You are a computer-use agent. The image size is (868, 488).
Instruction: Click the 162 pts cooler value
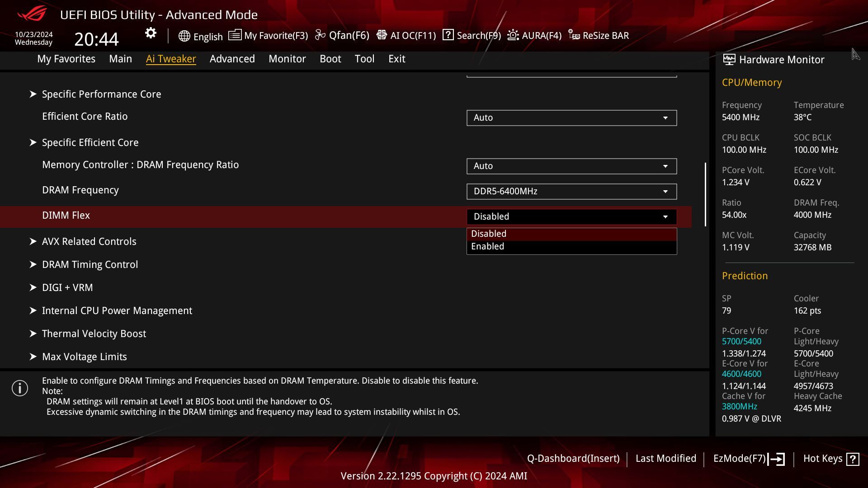807,310
